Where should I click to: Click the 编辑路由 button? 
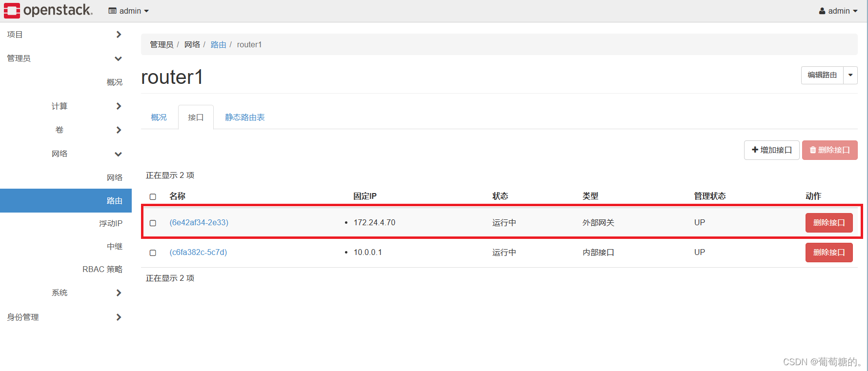822,75
